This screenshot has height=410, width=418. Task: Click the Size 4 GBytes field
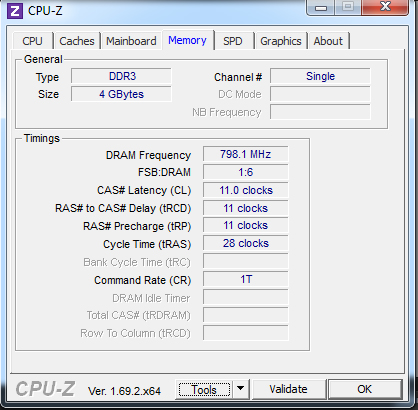121,94
